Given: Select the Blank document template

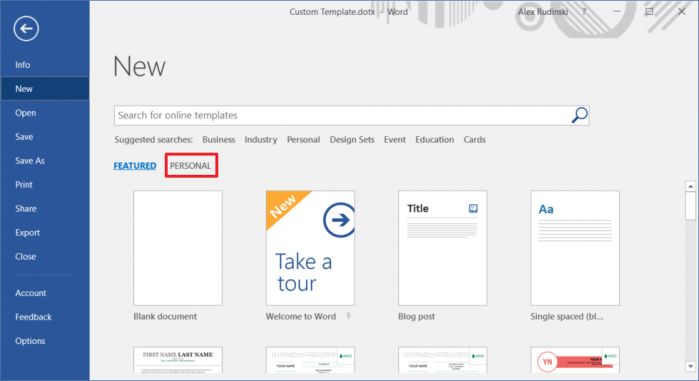Looking at the screenshot, I should click(x=178, y=248).
